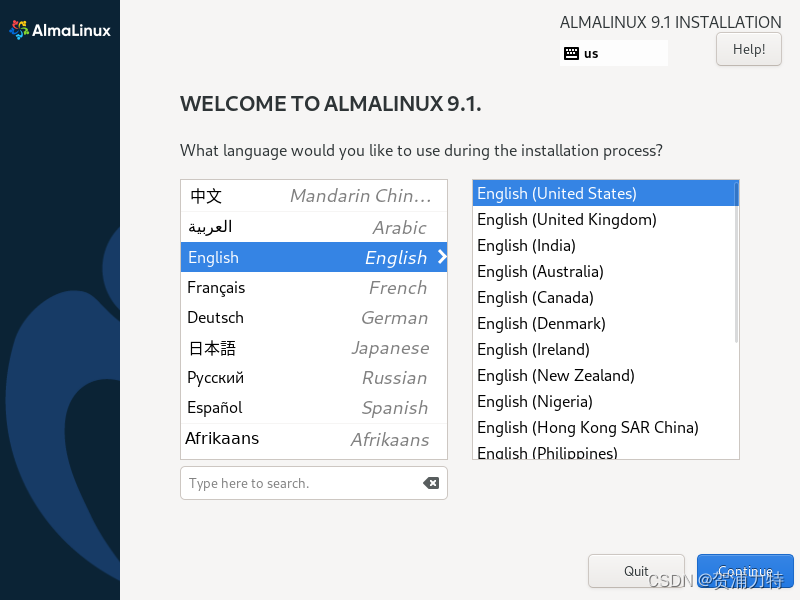Open the Help! button

(748, 49)
